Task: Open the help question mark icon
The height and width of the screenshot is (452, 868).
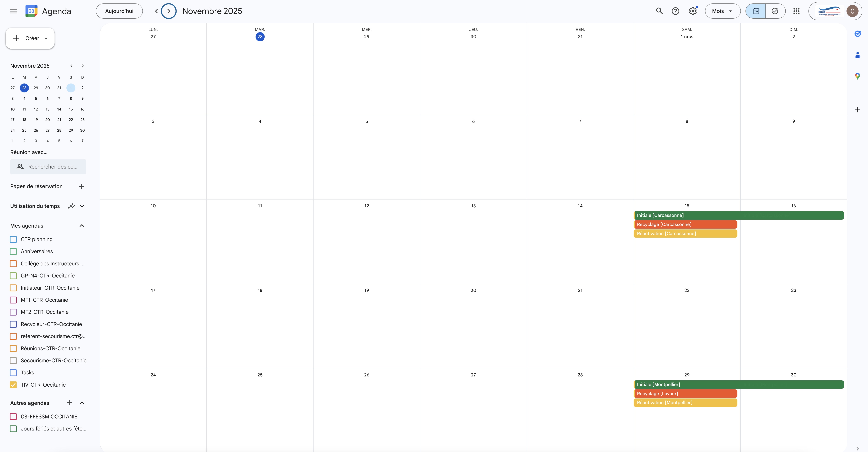Action: coord(675,11)
